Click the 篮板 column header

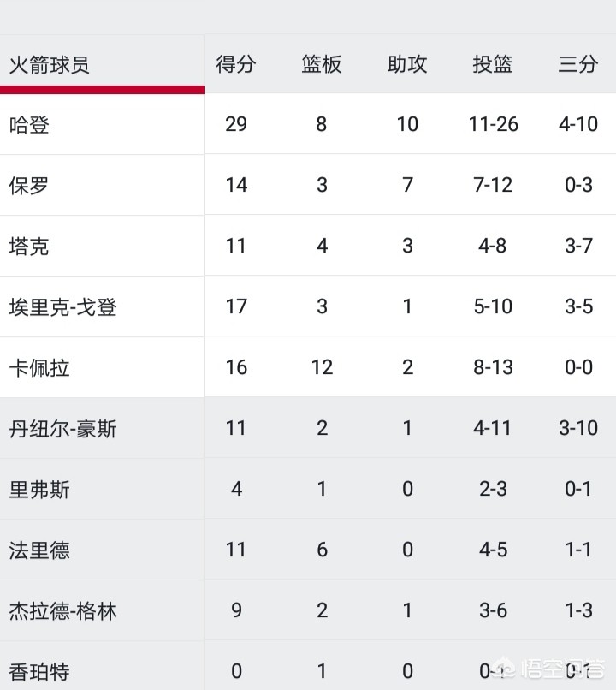[x=322, y=64]
